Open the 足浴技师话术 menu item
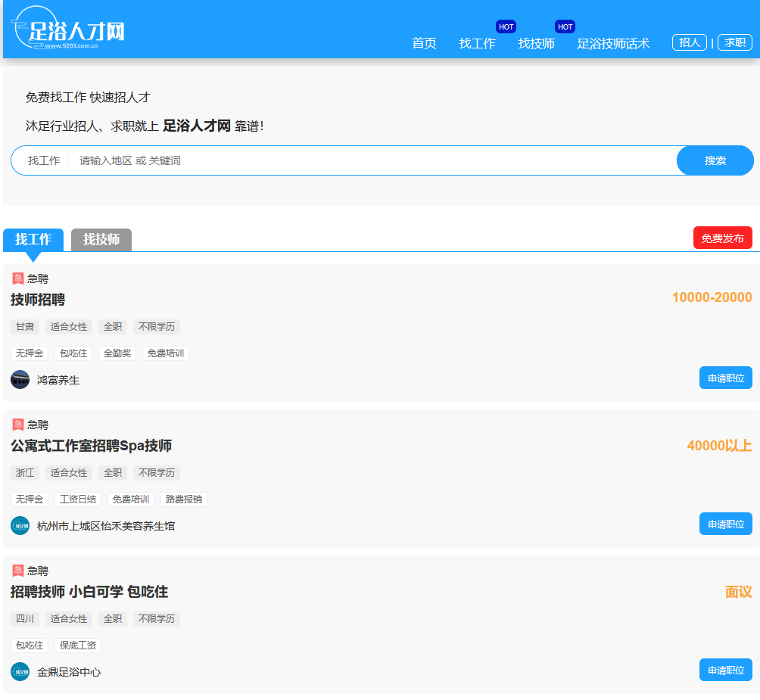The image size is (760, 700). pos(613,43)
